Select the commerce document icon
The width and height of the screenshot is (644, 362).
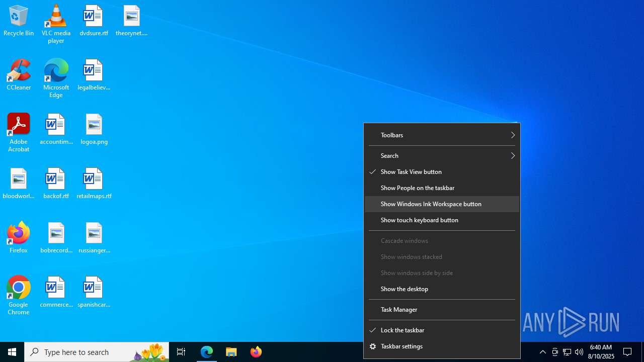pyautogui.click(x=56, y=292)
